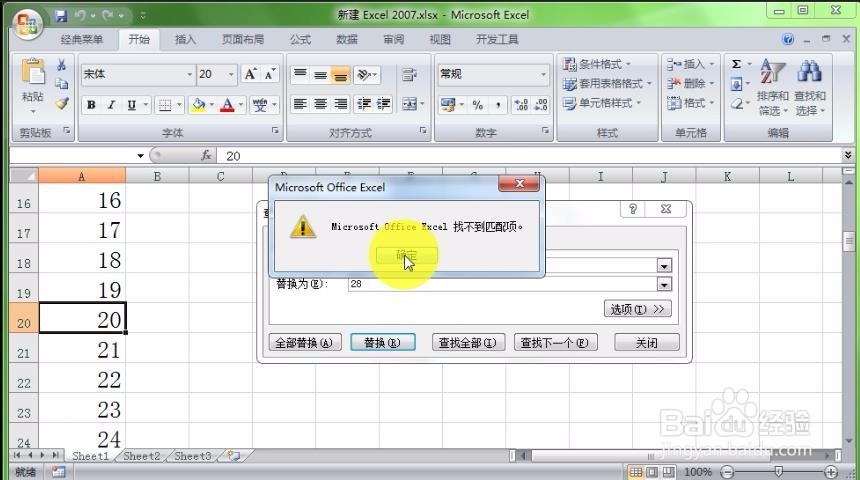Open Name Box dropdown arrow
This screenshot has height=480, width=860.
(x=140, y=156)
